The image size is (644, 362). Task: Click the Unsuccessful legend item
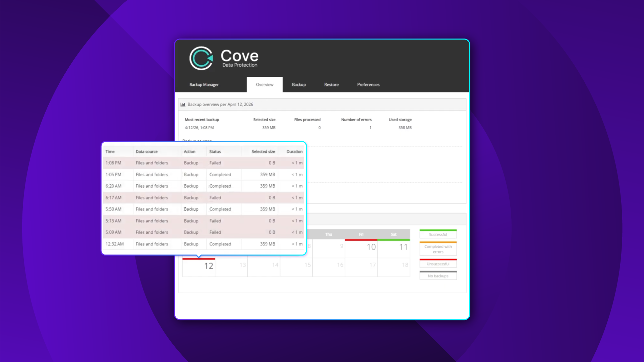click(x=438, y=263)
